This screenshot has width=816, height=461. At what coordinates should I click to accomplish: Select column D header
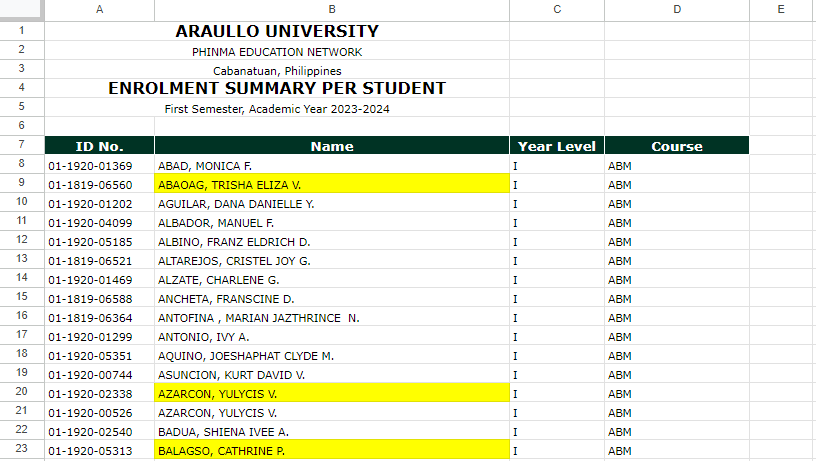(676, 9)
